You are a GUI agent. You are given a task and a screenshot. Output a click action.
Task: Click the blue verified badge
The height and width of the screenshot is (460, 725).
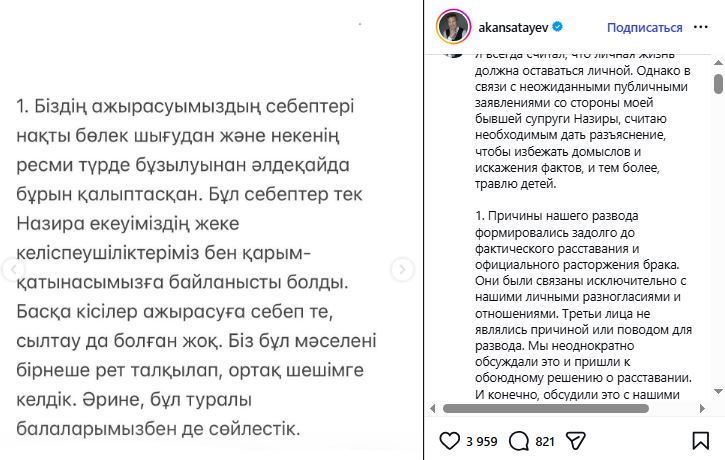[x=557, y=28]
